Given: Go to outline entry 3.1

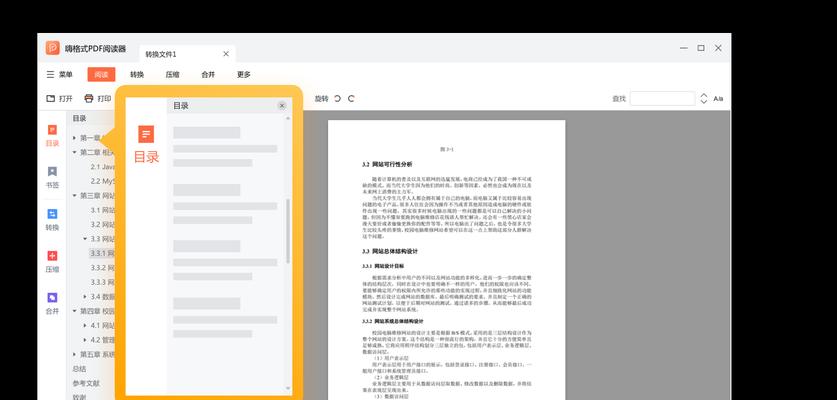Looking at the screenshot, I should coord(103,210).
